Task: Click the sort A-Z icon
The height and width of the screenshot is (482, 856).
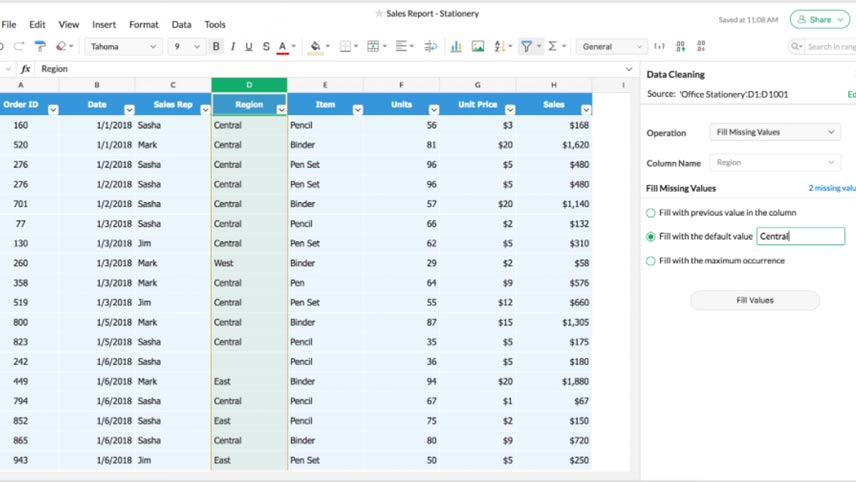Action: point(500,46)
